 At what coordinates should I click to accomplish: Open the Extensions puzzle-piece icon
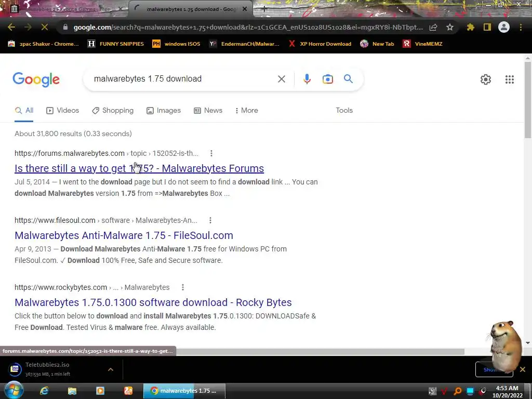coord(470,27)
